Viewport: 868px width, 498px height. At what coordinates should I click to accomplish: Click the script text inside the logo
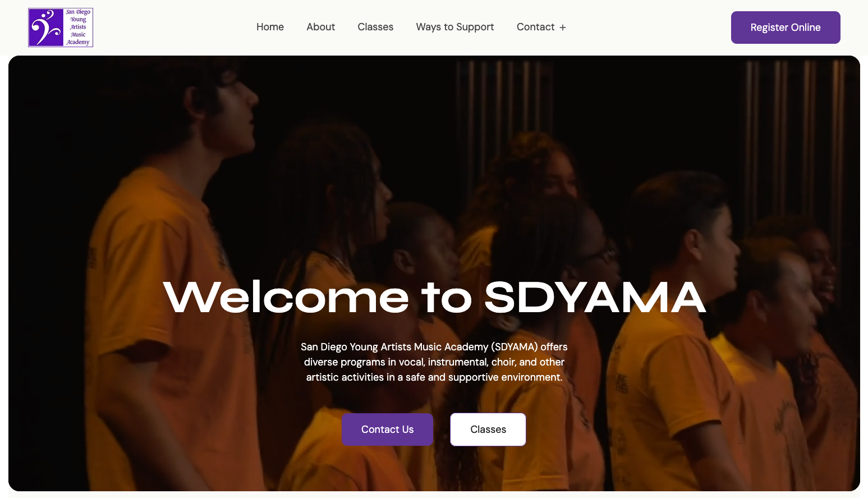click(78, 27)
